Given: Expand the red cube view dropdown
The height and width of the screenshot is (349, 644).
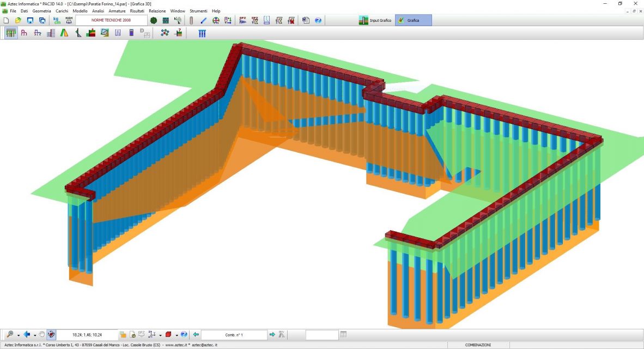Looking at the screenshot, I should pyautogui.click(x=176, y=335).
